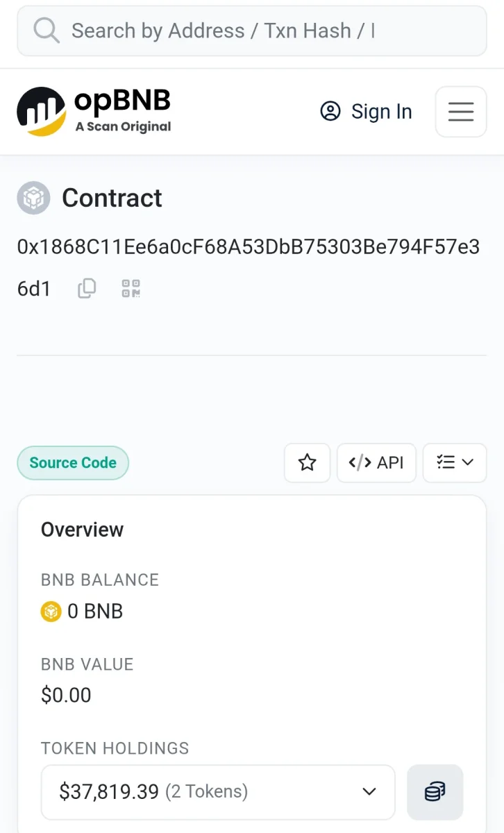Click the A Scan Original tagline
This screenshot has width=504, height=833.
[124, 127]
